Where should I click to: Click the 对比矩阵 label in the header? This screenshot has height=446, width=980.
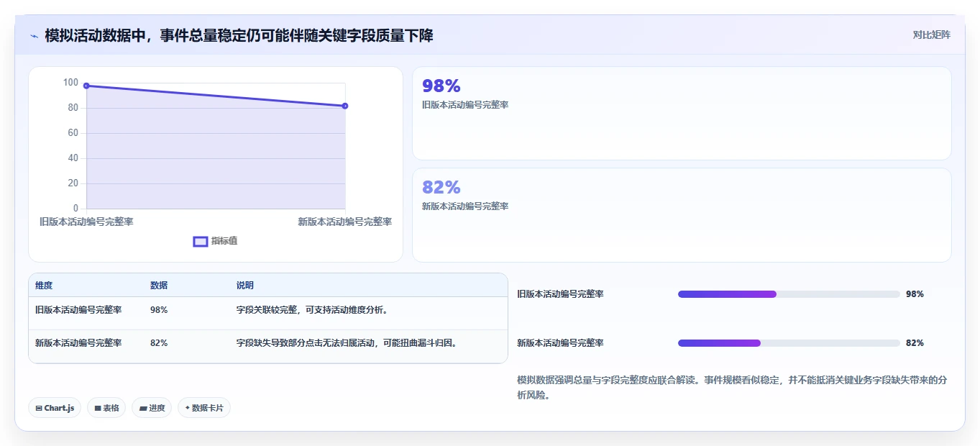(x=931, y=35)
